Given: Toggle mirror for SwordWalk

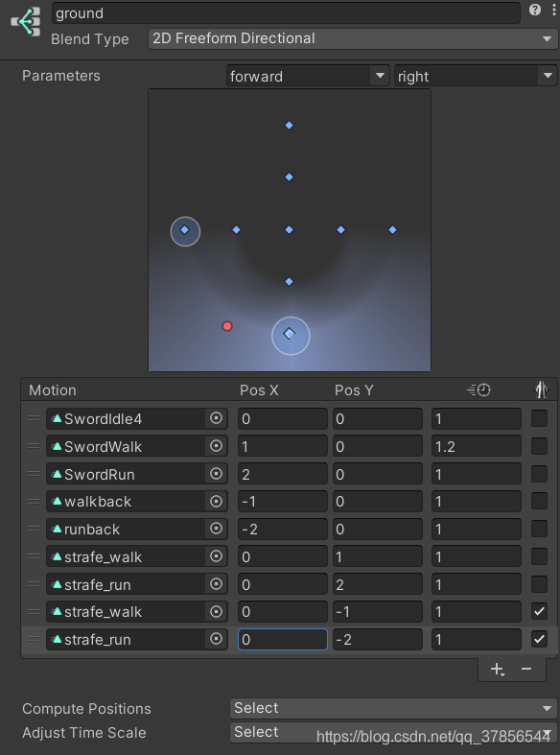Looking at the screenshot, I should pyautogui.click(x=539, y=446).
